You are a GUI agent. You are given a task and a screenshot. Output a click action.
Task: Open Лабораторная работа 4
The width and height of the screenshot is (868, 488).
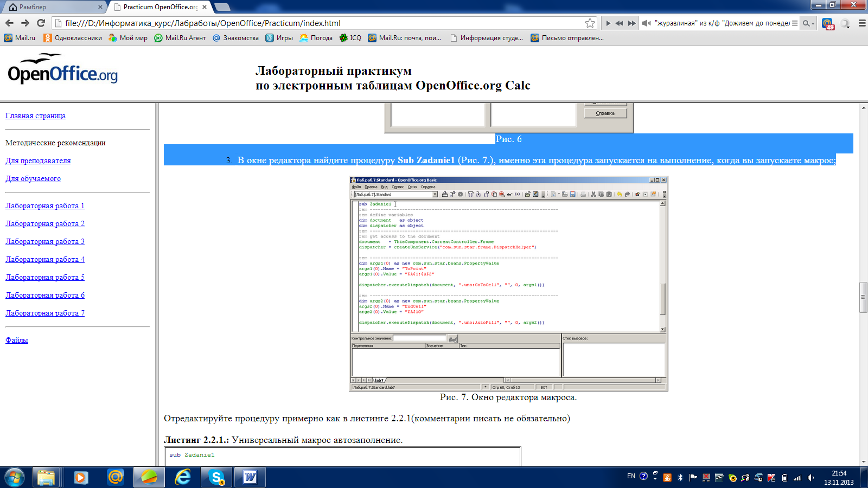click(45, 259)
